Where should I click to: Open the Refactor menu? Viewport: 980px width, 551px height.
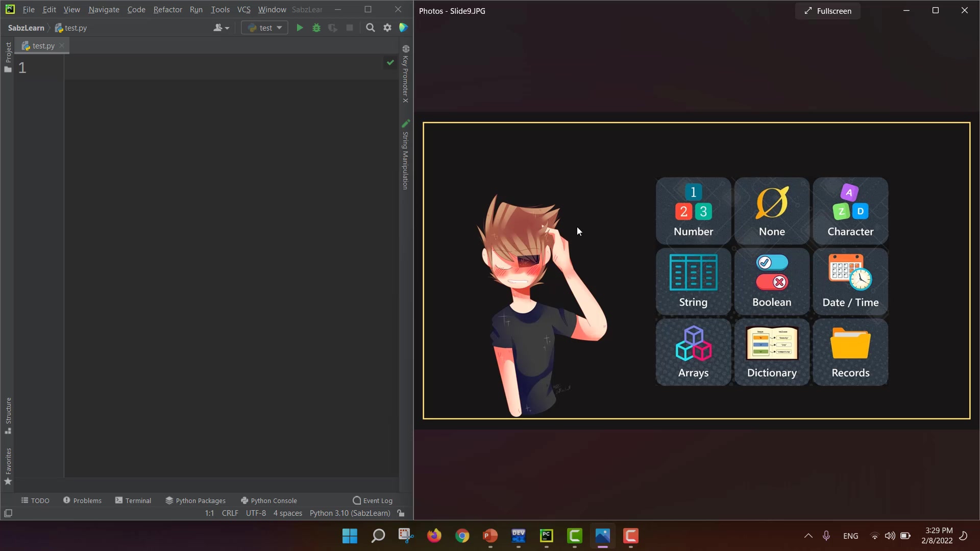click(x=167, y=10)
